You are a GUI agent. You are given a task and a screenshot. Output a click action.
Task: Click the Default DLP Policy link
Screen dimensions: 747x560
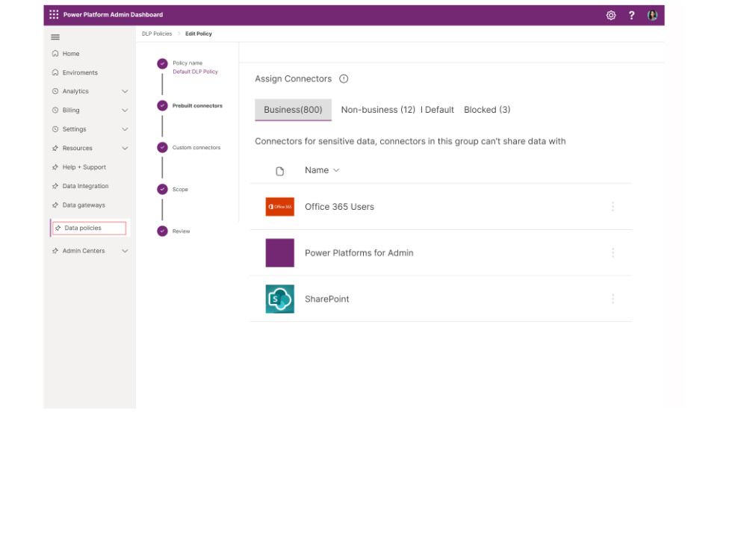click(x=195, y=72)
